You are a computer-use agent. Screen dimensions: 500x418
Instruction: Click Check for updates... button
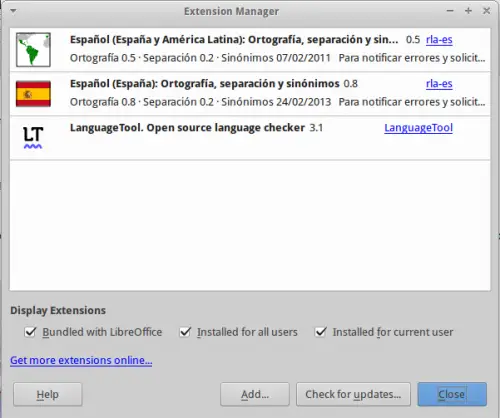pyautogui.click(x=353, y=394)
